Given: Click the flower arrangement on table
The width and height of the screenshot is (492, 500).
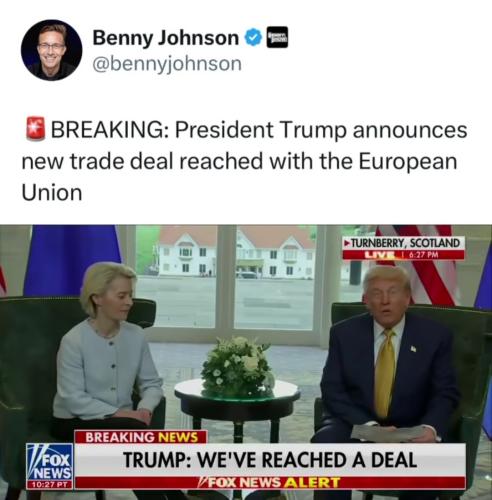Looking at the screenshot, I should pos(237,366).
